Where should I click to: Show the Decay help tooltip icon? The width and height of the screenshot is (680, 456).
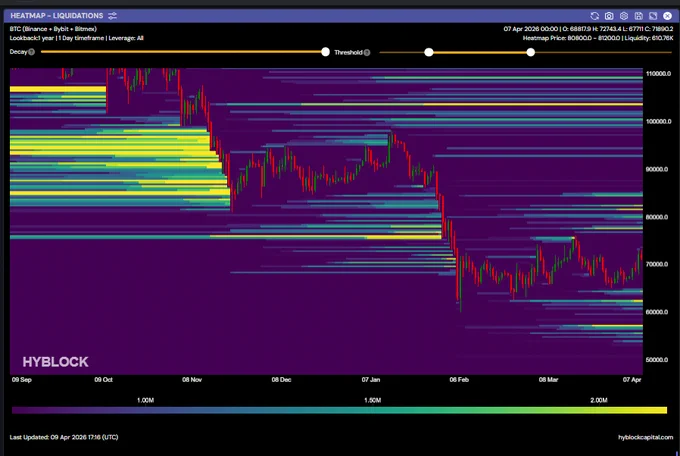[31, 52]
